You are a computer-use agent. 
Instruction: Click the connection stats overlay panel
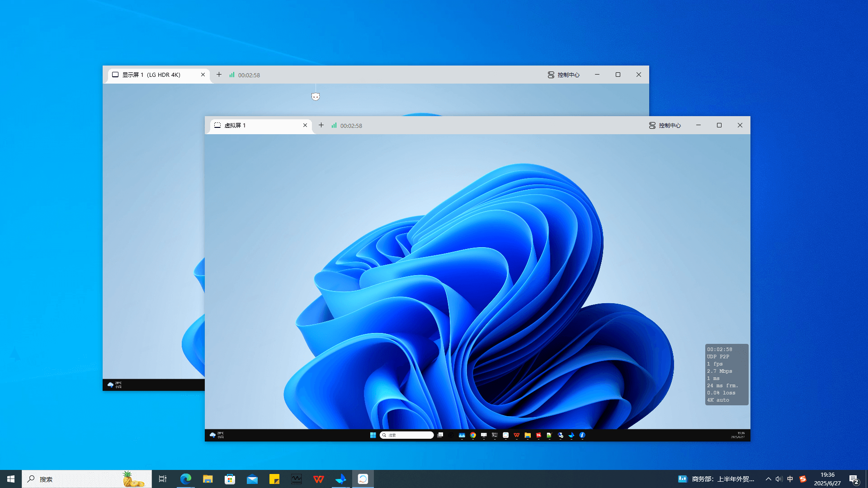pos(726,375)
